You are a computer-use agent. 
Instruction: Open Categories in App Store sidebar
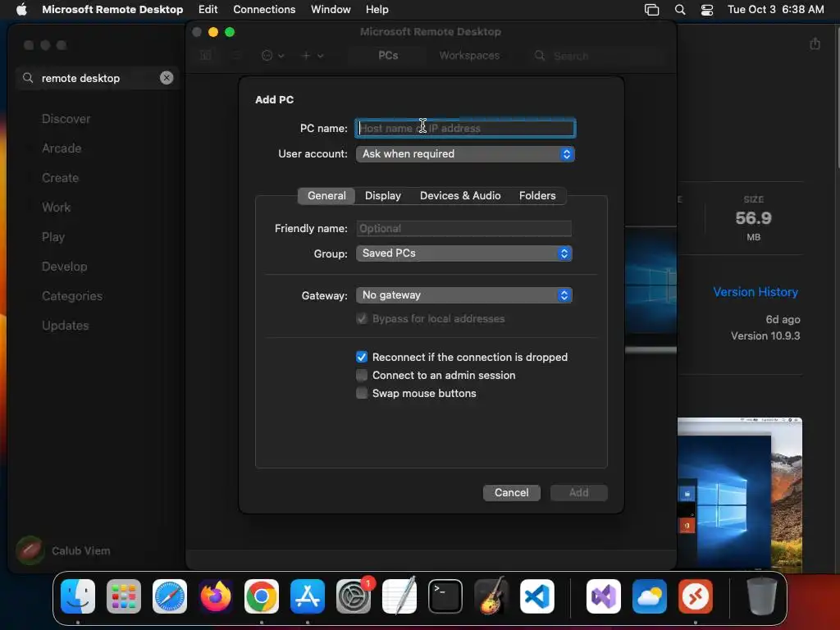pos(72,295)
